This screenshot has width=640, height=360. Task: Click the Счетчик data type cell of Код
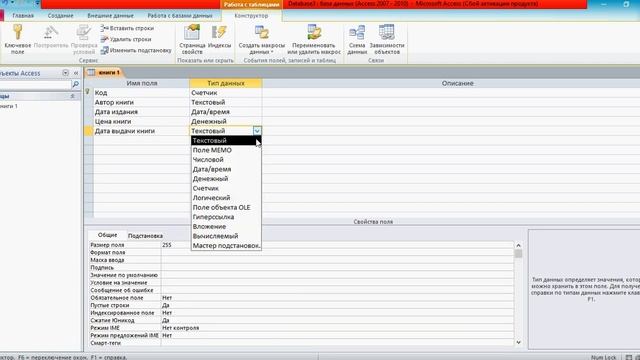pyautogui.click(x=226, y=93)
